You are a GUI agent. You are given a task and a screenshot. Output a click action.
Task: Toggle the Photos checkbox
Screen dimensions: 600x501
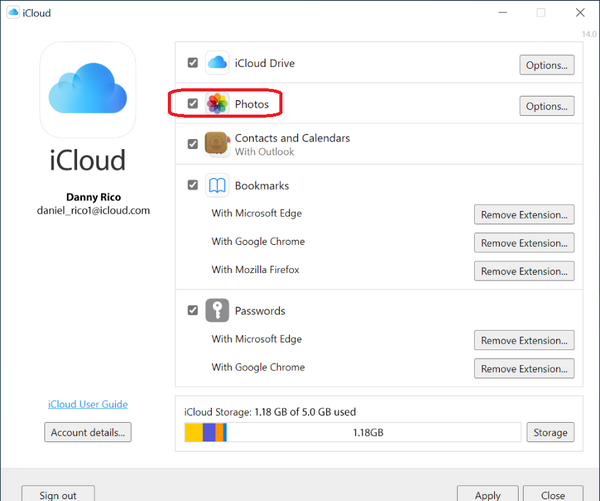click(193, 103)
